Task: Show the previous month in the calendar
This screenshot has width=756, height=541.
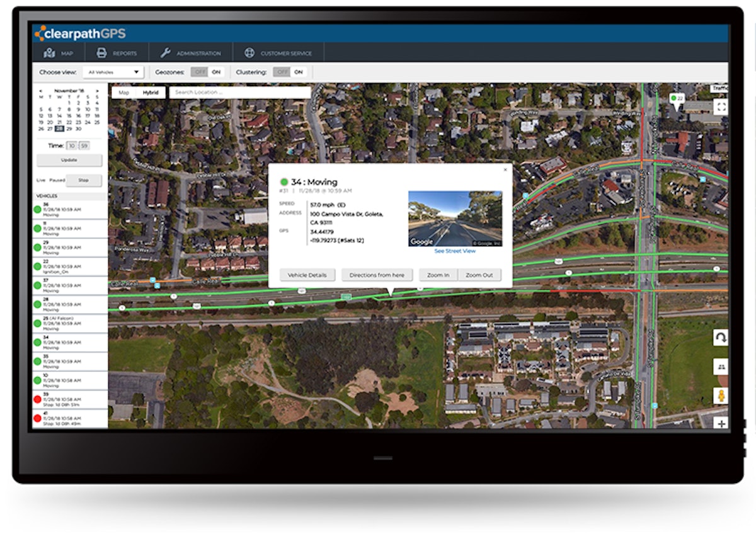Action: click(x=42, y=90)
